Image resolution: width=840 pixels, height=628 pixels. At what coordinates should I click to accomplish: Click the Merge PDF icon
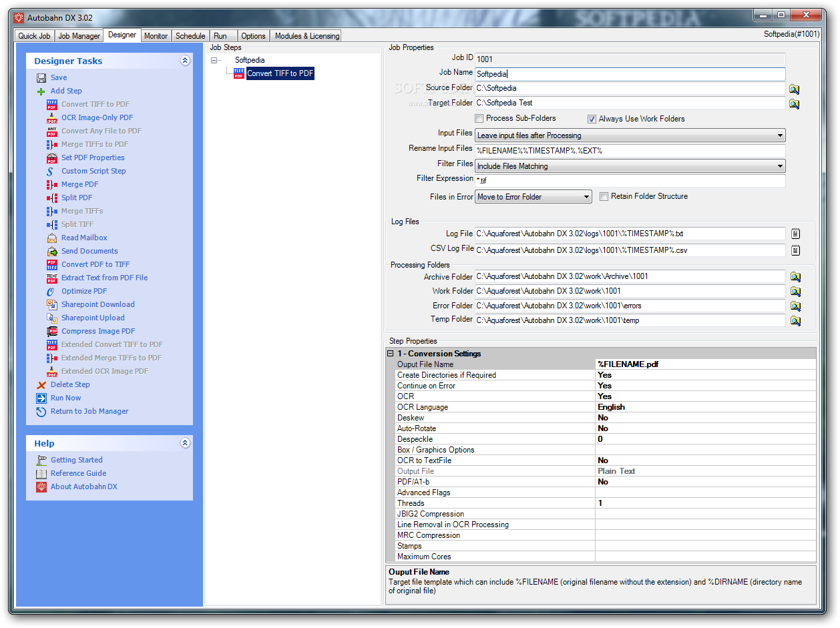[x=52, y=185]
